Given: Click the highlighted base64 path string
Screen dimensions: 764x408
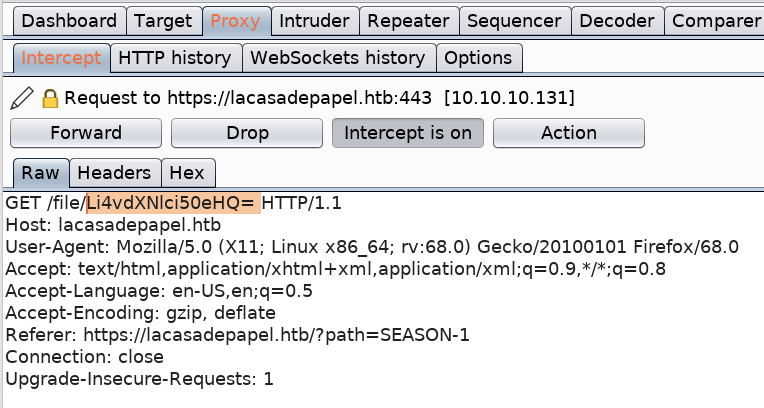Looking at the screenshot, I should [170, 203].
